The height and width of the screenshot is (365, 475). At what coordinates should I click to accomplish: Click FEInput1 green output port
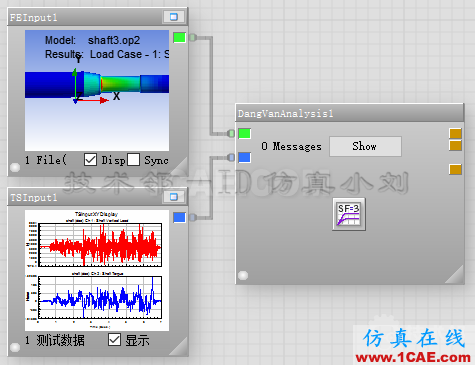click(x=179, y=37)
